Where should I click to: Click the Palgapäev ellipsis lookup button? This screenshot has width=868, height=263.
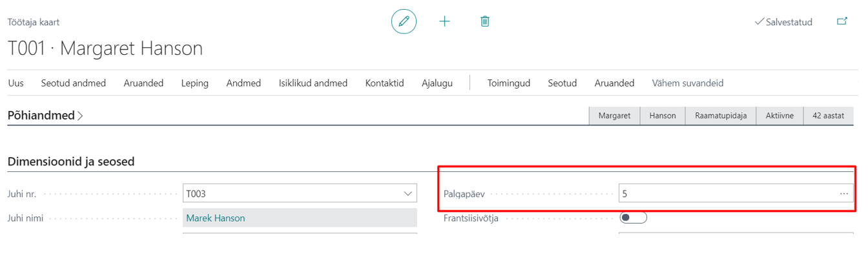[x=844, y=193]
